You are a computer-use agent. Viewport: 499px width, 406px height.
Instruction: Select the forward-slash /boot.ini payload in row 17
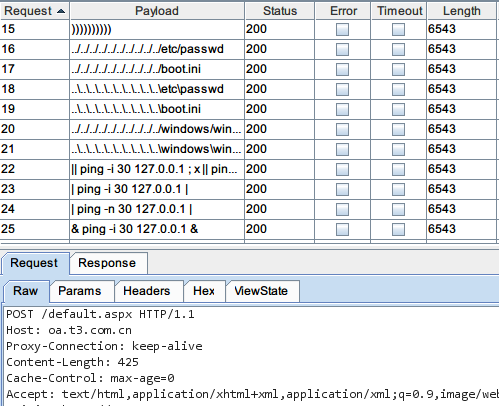(157, 69)
